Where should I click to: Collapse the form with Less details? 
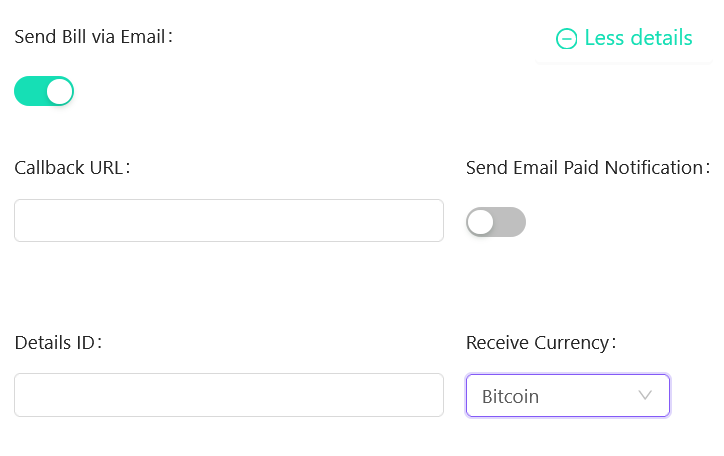point(624,38)
